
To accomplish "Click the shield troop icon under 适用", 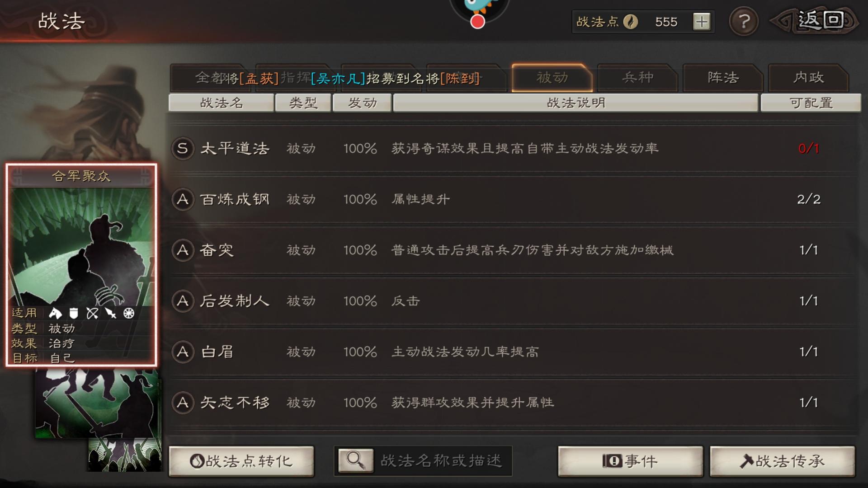I will tap(74, 313).
